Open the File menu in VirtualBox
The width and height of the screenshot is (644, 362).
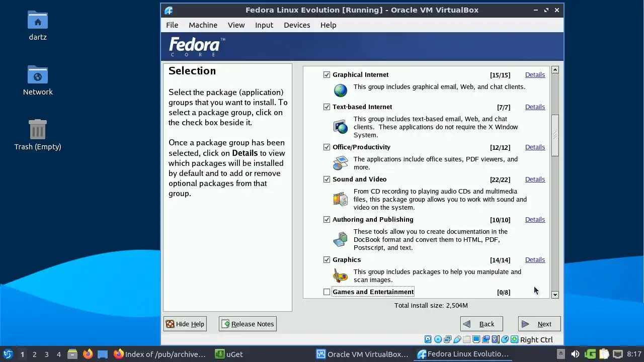(x=172, y=25)
